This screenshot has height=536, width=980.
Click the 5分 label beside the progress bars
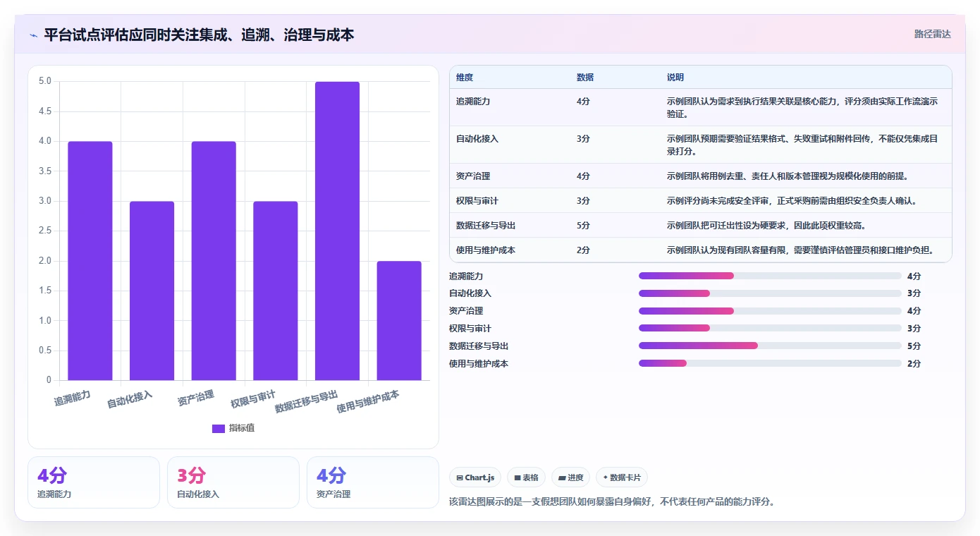coord(914,346)
